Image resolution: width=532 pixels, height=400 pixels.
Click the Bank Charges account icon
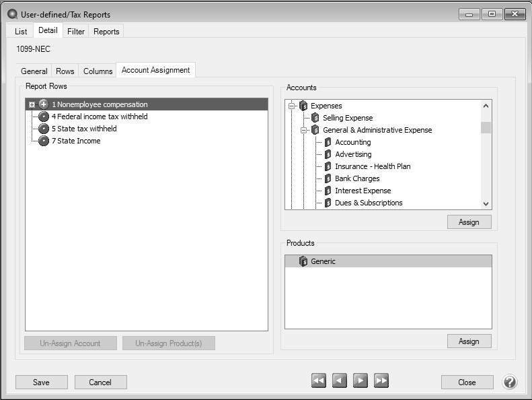pyautogui.click(x=328, y=178)
